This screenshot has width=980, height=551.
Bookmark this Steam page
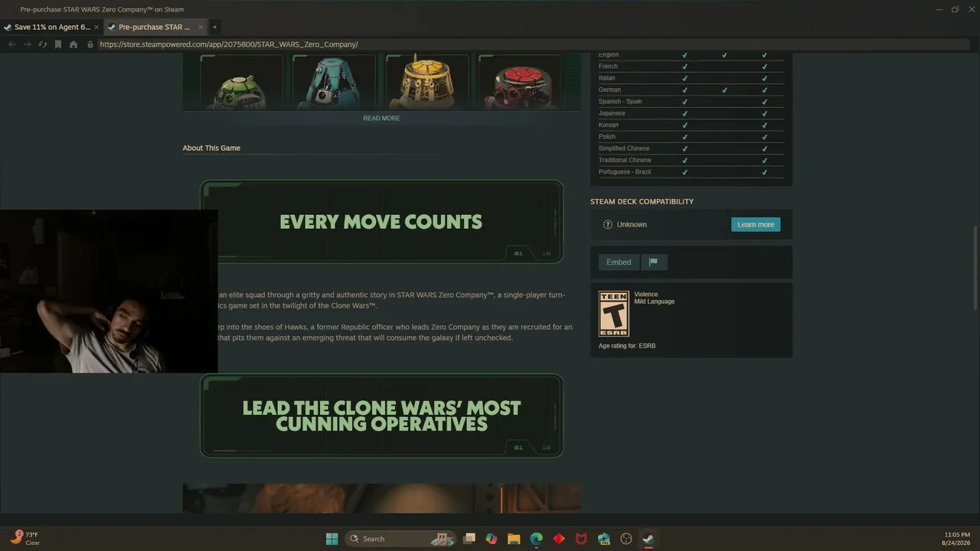pos(58,44)
